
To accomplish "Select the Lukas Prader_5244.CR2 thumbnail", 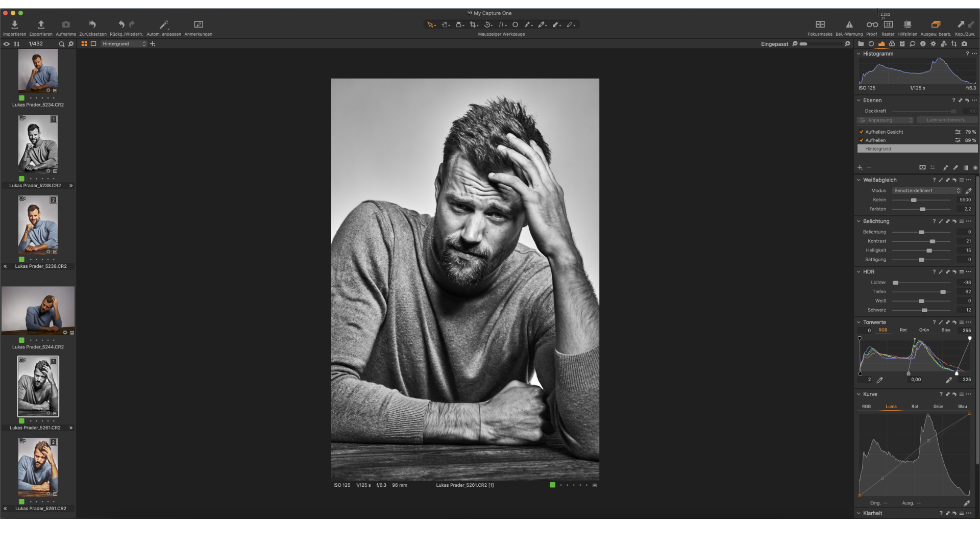I will tap(38, 311).
